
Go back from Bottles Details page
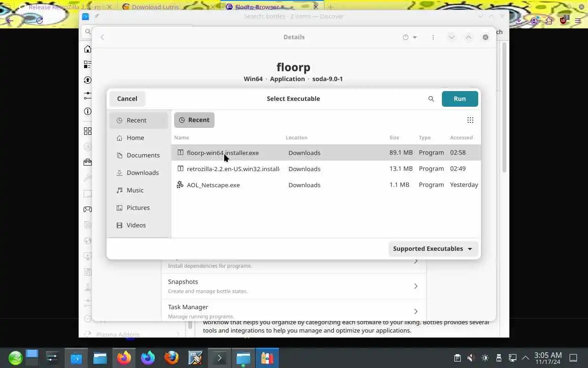102,37
